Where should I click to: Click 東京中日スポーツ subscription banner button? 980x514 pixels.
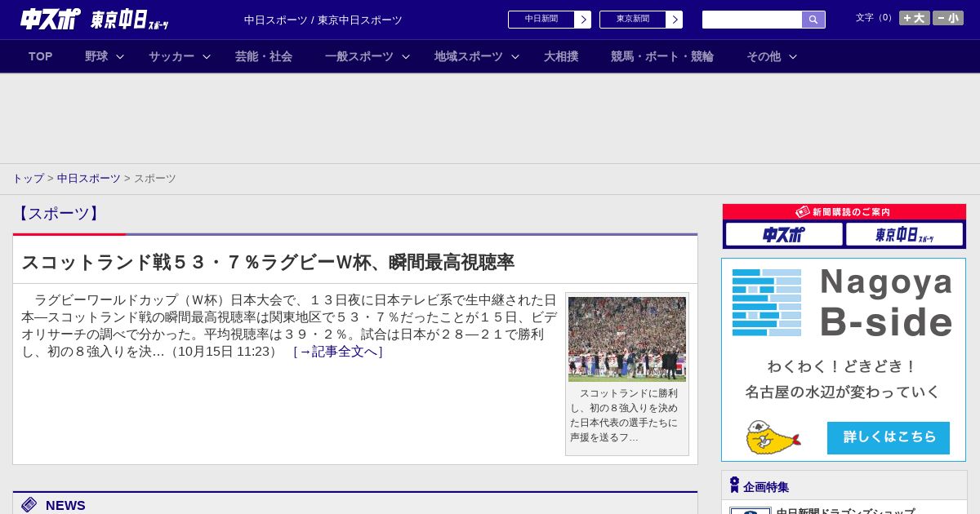point(904,235)
